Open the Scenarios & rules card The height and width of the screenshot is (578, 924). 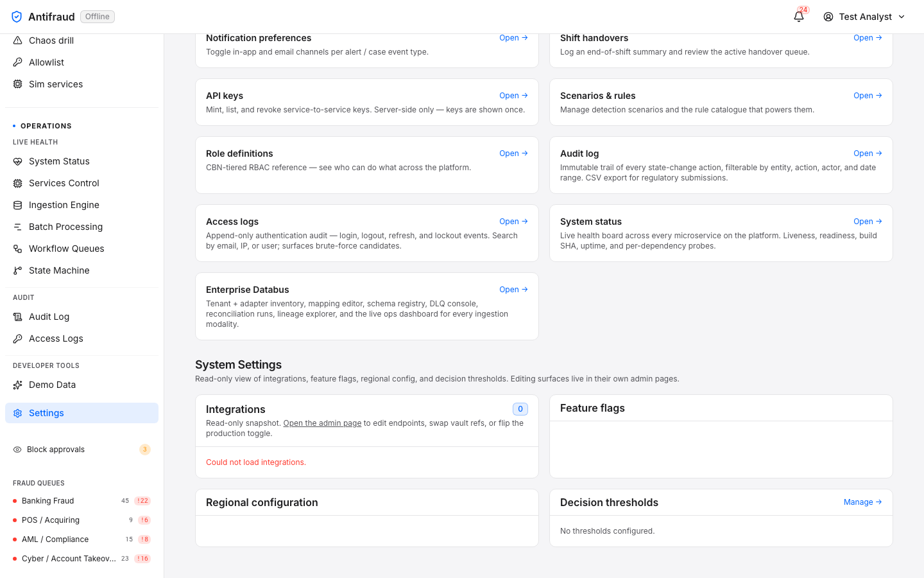point(868,96)
